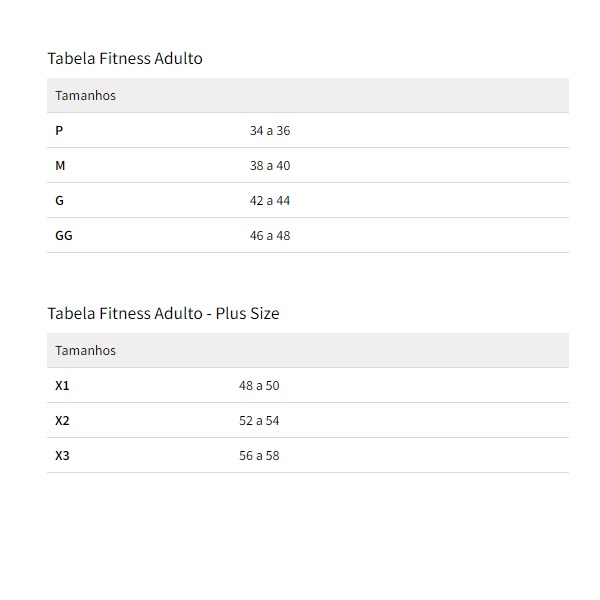Screen dimensions: 600x600
Task: Click 'Tamanhos' header in the first table
Action: pos(85,96)
